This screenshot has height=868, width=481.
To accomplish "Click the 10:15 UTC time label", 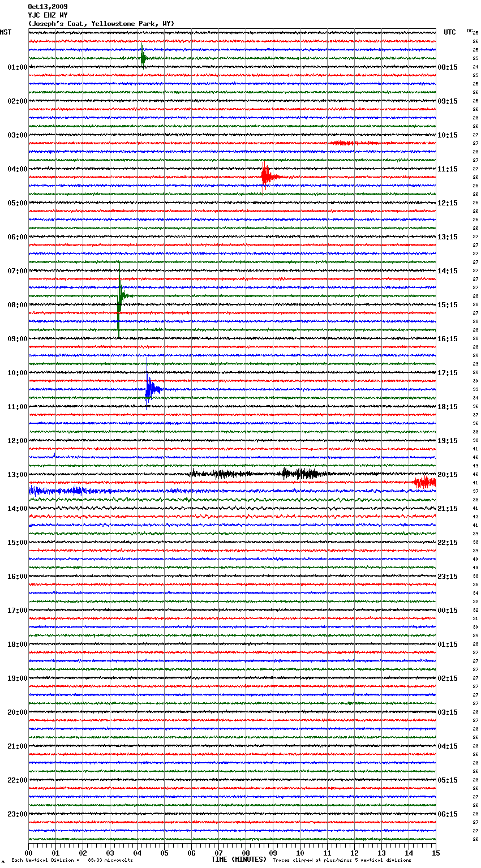I will tap(448, 135).
